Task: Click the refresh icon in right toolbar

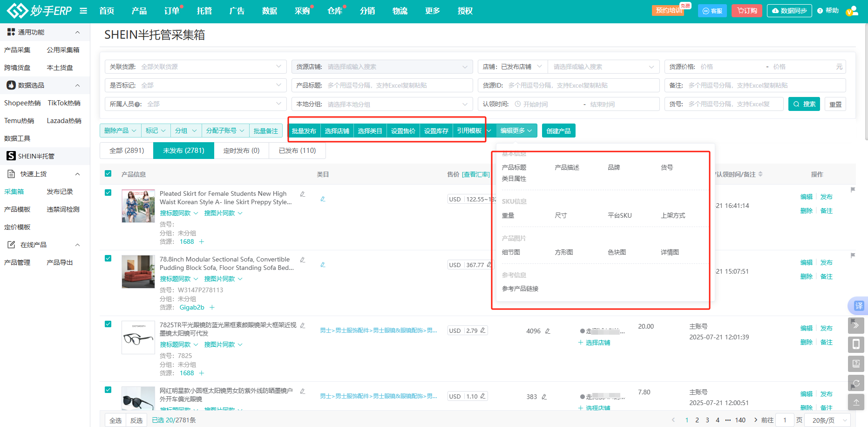Action: (x=856, y=383)
